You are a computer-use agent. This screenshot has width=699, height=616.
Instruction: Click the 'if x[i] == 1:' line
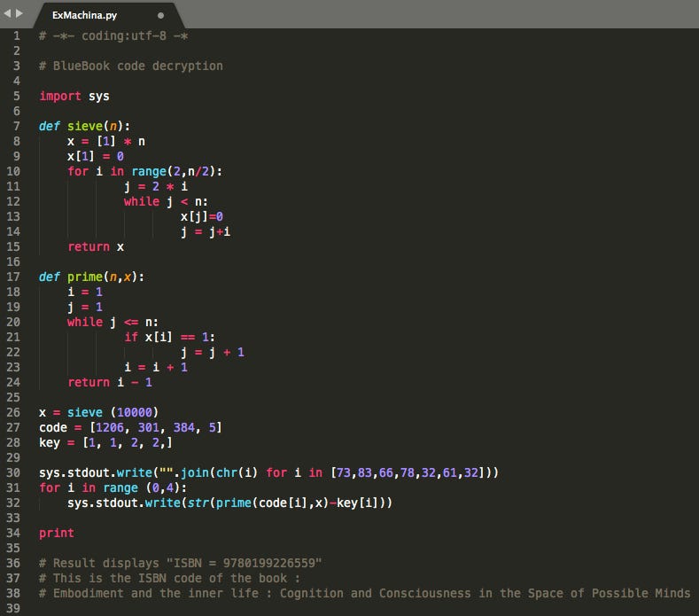(x=169, y=337)
